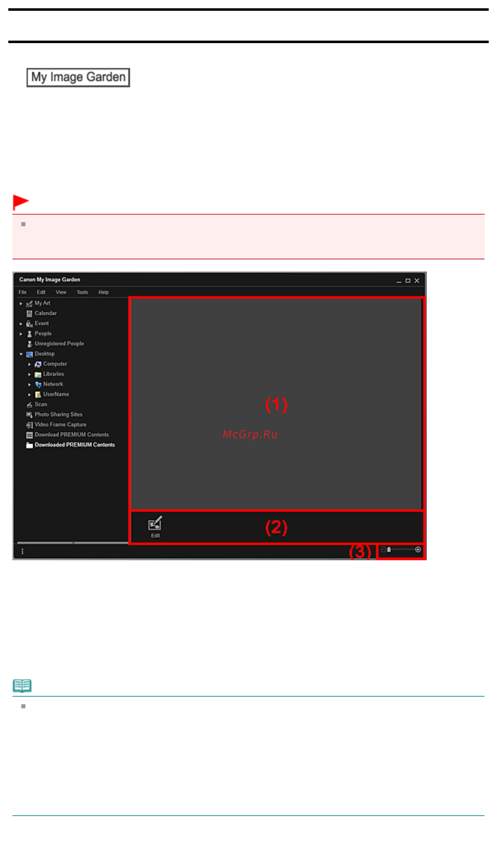Open Photo Sharing Sites label
Screen dimensions: 497x868
point(59,415)
